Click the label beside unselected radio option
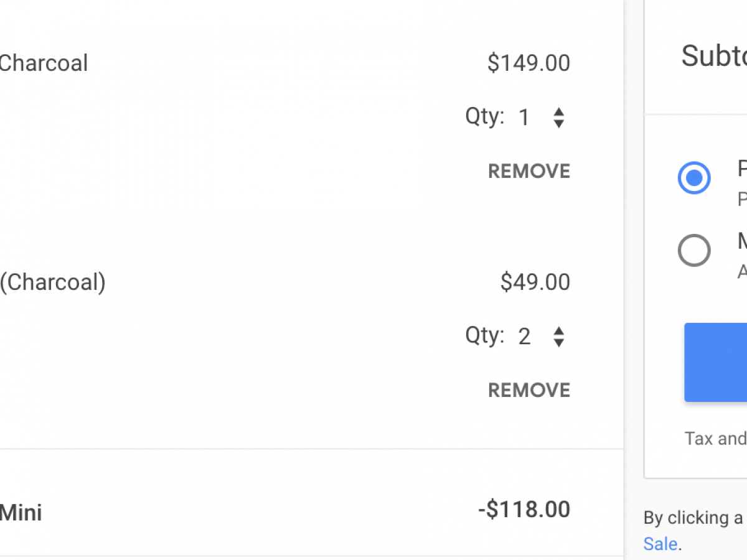 tap(742, 241)
